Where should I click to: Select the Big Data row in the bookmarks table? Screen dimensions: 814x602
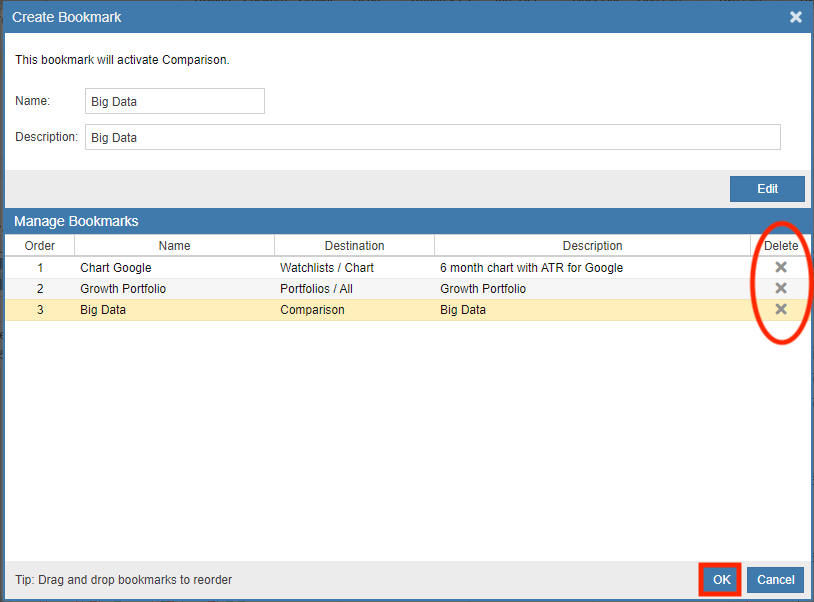[103, 310]
